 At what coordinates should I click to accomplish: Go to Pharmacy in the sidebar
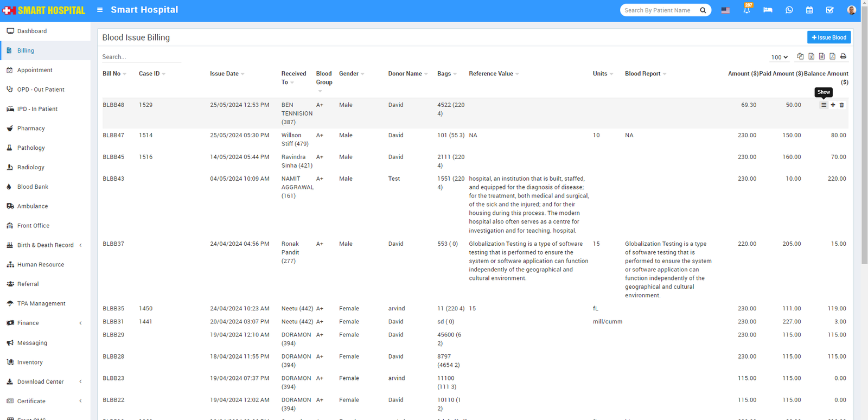[31, 129]
